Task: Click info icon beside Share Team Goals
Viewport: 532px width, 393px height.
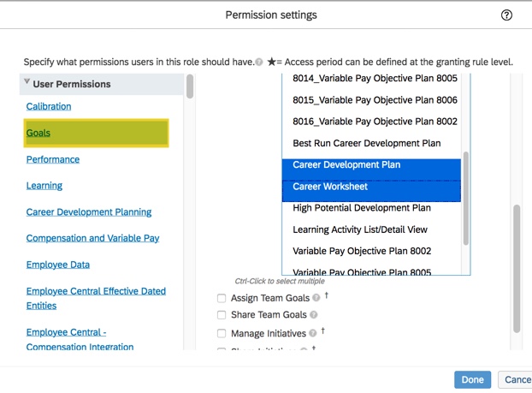Action: pyautogui.click(x=315, y=315)
